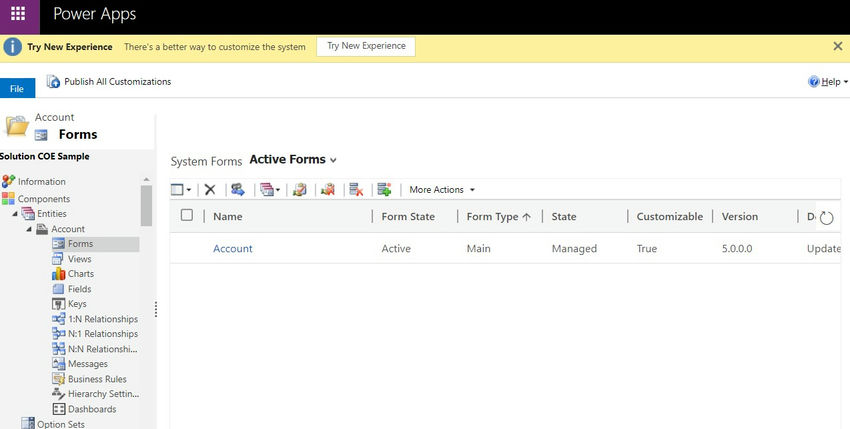Click the Delete X icon in forms toolbar
The image size is (850, 429).
click(x=210, y=189)
